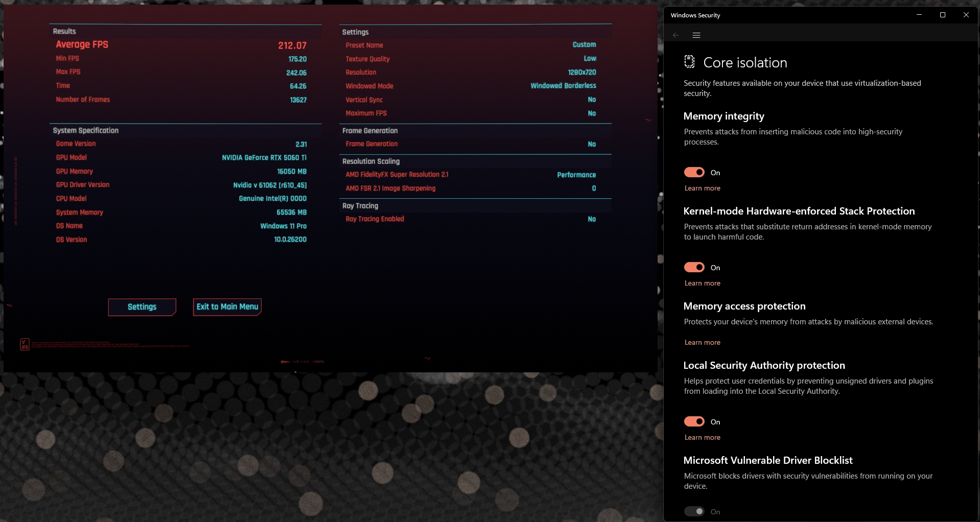Click OS Version value 10.0.26200
The image size is (980, 522).
click(290, 240)
